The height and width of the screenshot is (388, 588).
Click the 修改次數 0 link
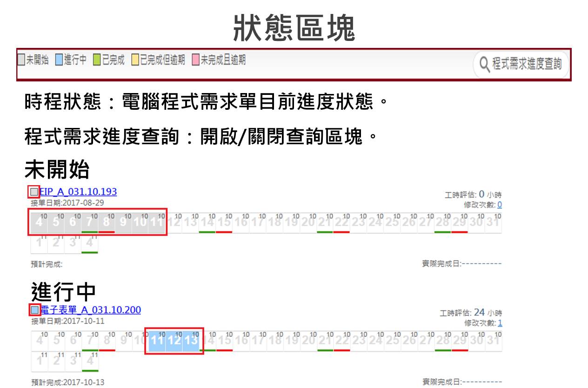point(499,205)
